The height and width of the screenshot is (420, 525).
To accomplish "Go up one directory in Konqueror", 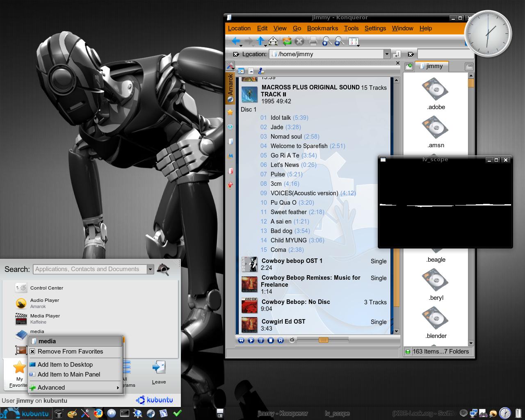I will click(x=260, y=41).
